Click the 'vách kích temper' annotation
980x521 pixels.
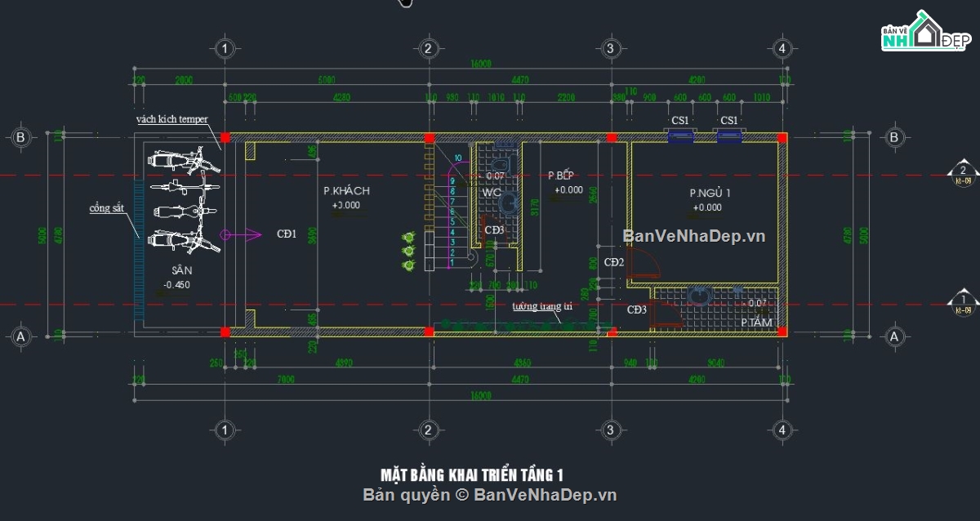[172, 119]
